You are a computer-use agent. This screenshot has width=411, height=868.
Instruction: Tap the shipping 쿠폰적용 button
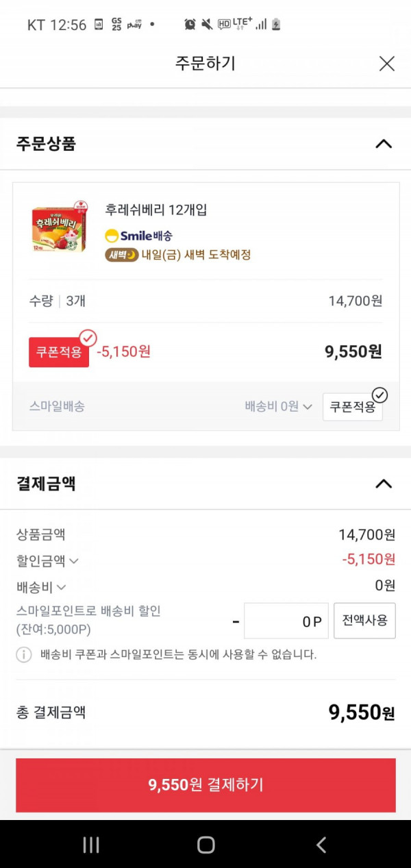click(353, 406)
